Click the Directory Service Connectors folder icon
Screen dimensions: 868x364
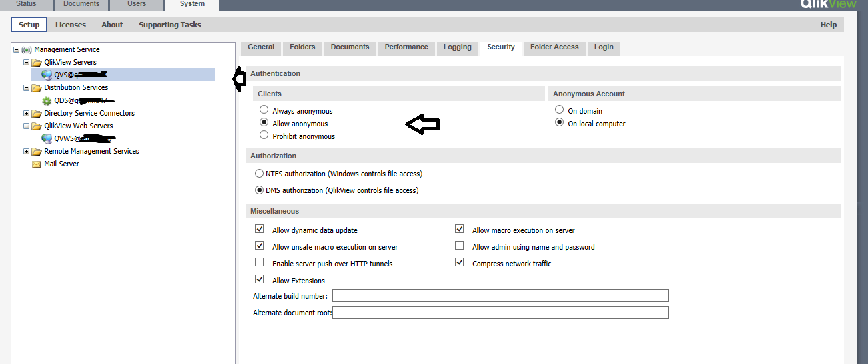click(37, 114)
